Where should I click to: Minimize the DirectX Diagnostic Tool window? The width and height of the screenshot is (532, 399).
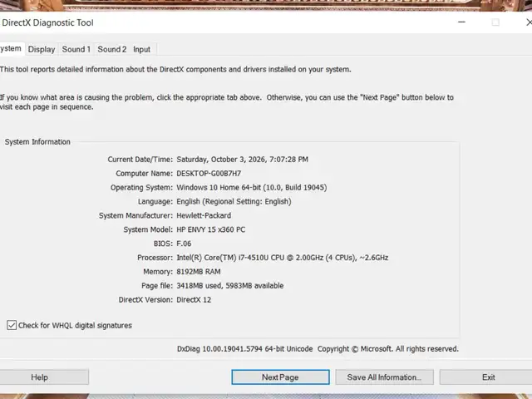tap(462, 22)
